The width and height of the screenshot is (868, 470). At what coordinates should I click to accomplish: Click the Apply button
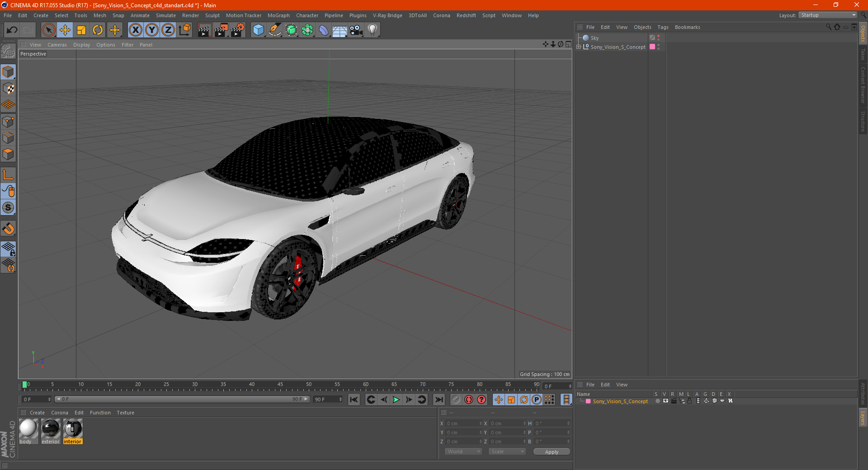[x=552, y=451]
